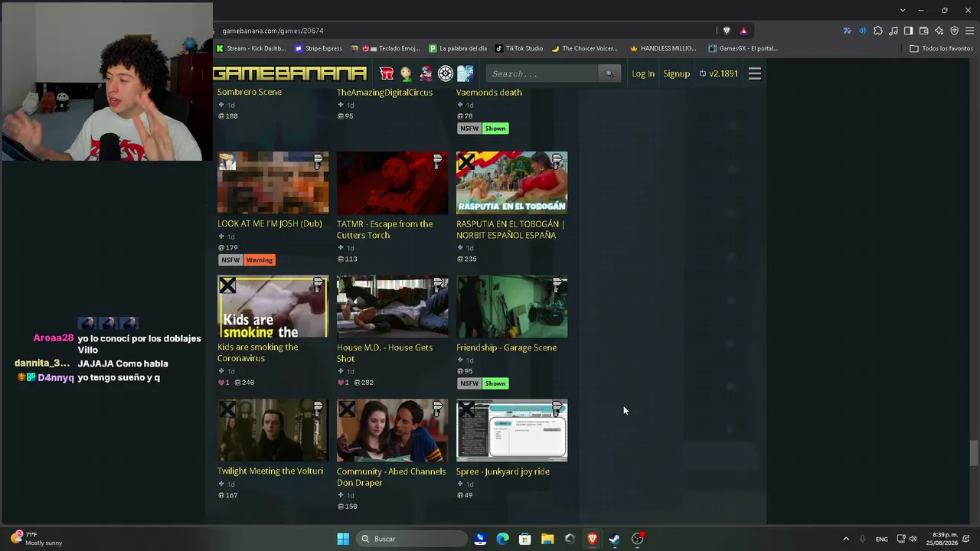Open the browser extensions puzzle icon
Image resolution: width=980 pixels, height=551 pixels.
878,31
